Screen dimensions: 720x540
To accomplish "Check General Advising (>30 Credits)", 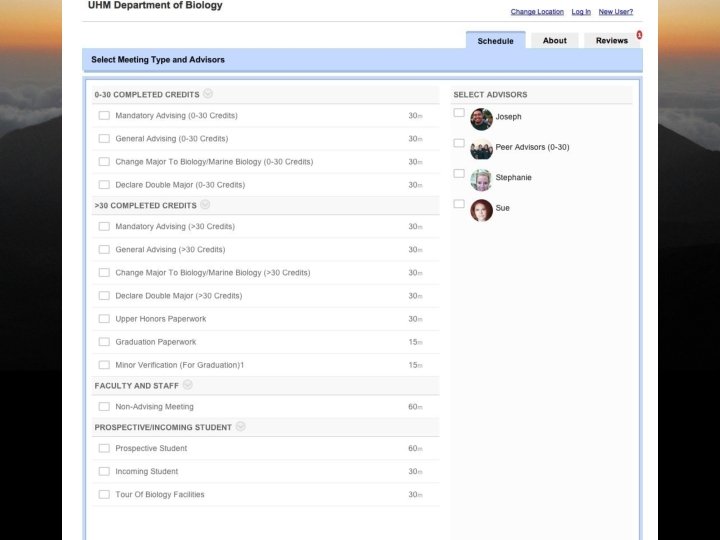I will pos(104,249).
